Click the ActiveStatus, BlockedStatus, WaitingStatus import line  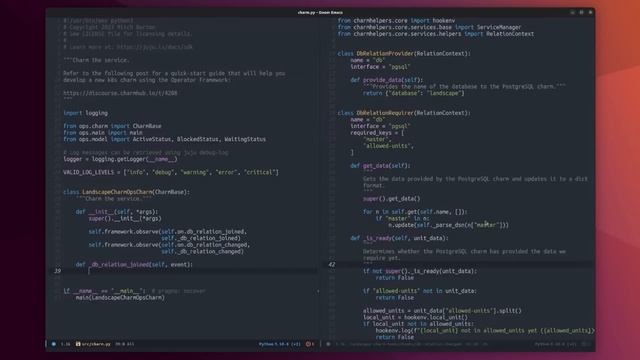click(164, 139)
